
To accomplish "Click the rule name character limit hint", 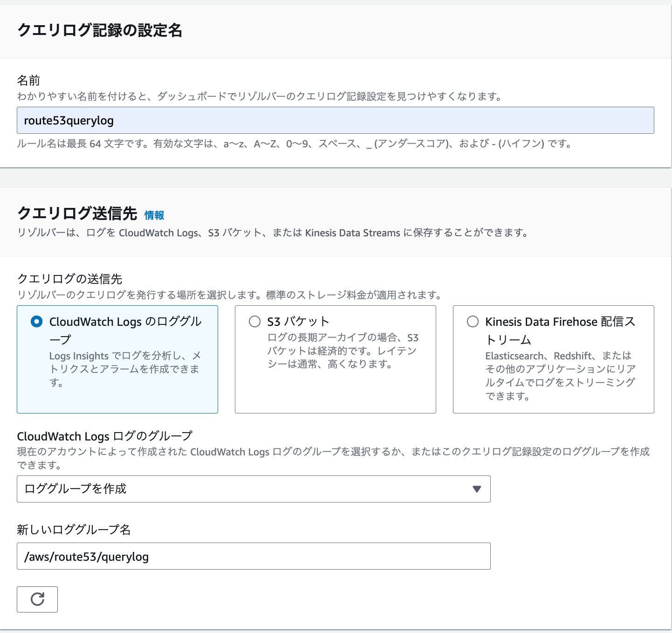I will click(x=295, y=144).
